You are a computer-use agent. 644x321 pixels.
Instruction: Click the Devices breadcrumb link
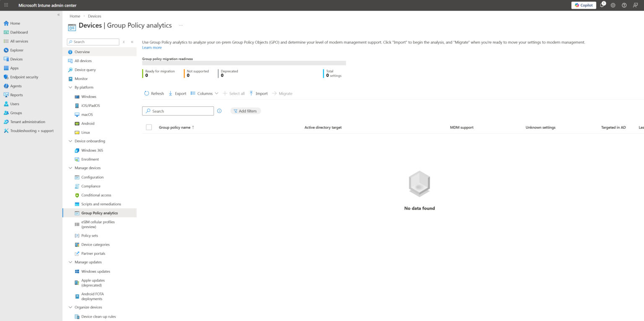pos(94,16)
